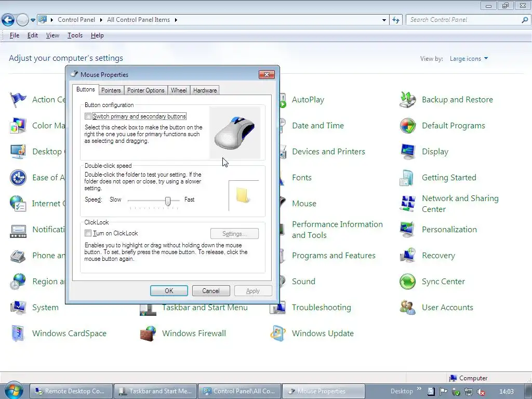Switch to Taskbar and Start Menu taskbar button

coord(155,391)
